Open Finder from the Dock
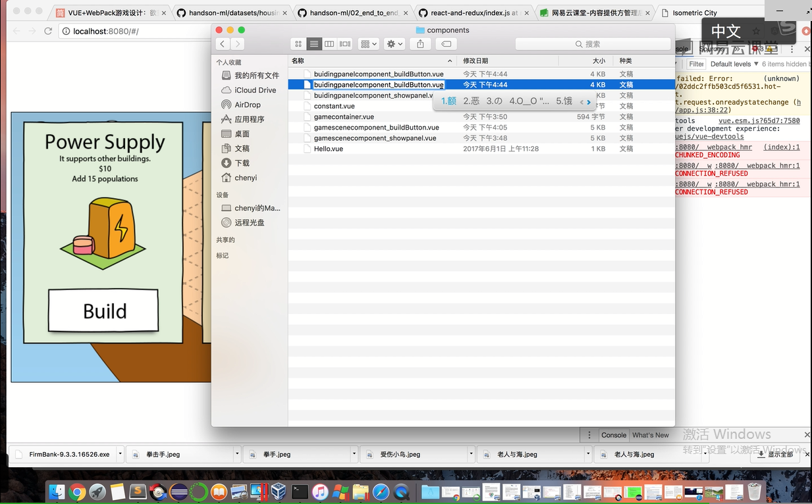Viewport: 812px width, 504px height. (x=57, y=491)
